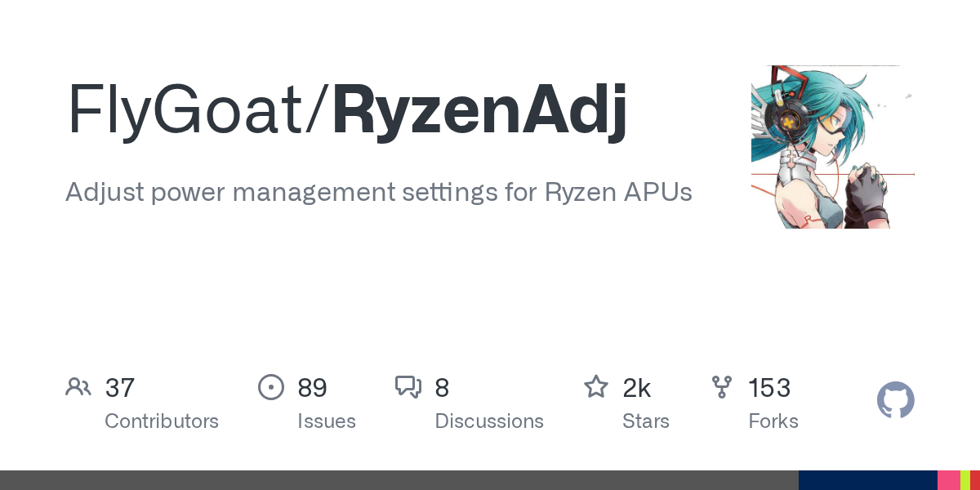Click the pink language bar segment
980x490 pixels.
(948, 480)
